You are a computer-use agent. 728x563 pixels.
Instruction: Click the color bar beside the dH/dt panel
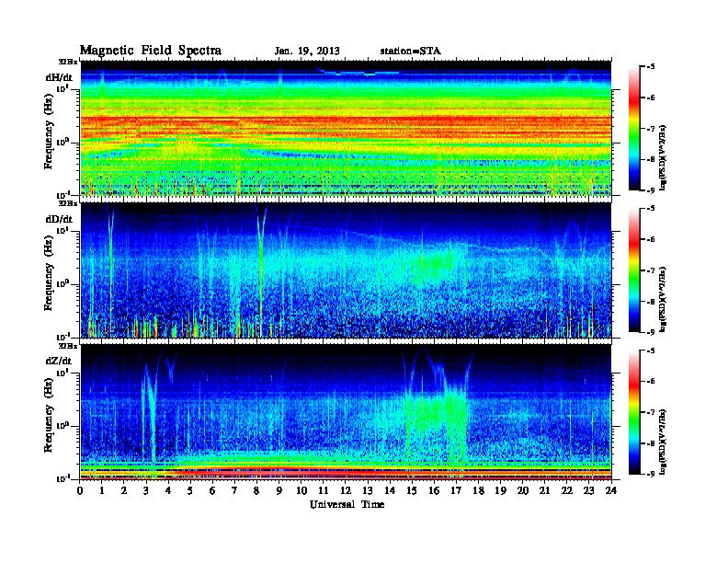[634, 128]
